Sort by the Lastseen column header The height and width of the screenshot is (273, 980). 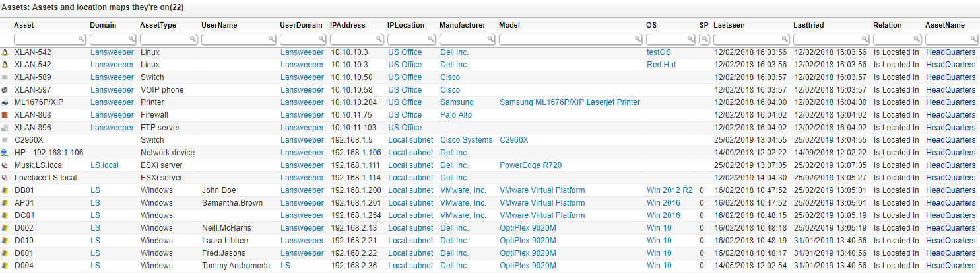729,25
